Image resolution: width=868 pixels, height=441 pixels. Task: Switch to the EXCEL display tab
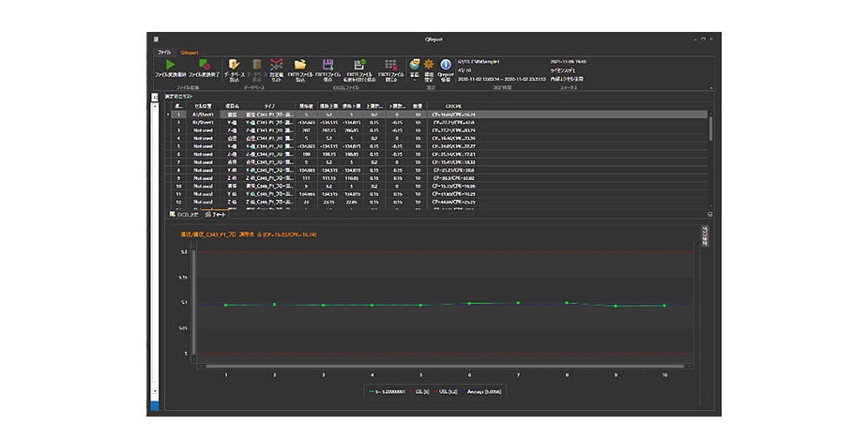point(182,215)
